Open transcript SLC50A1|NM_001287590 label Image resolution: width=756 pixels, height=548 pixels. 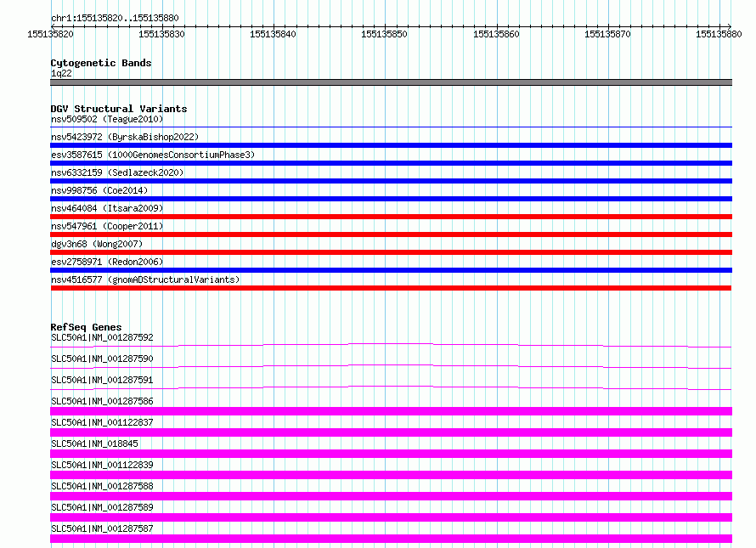(x=102, y=359)
